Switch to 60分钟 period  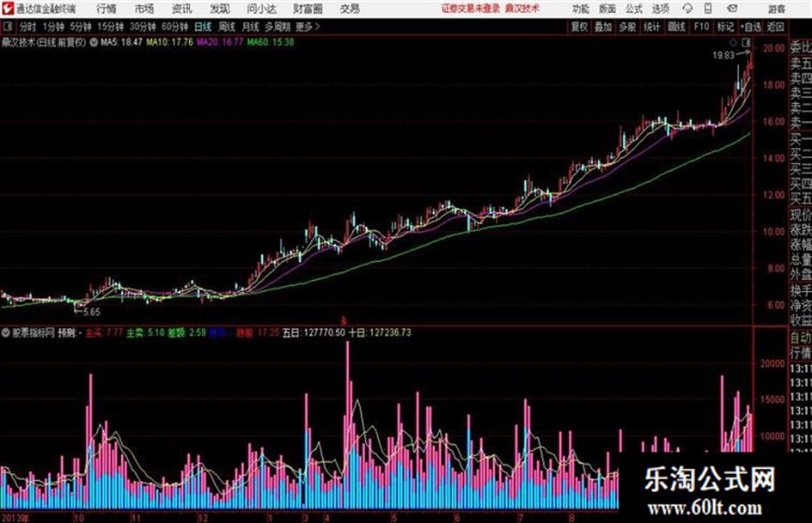(x=174, y=27)
